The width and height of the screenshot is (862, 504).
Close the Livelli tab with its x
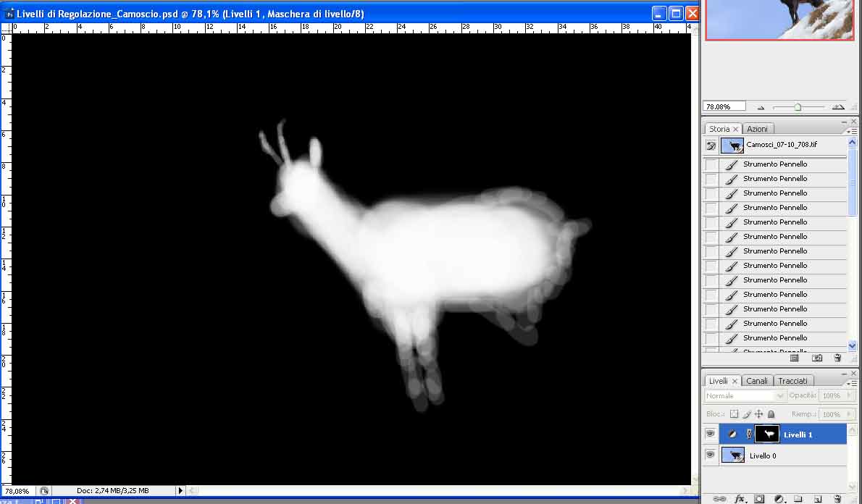pyautogui.click(x=735, y=381)
